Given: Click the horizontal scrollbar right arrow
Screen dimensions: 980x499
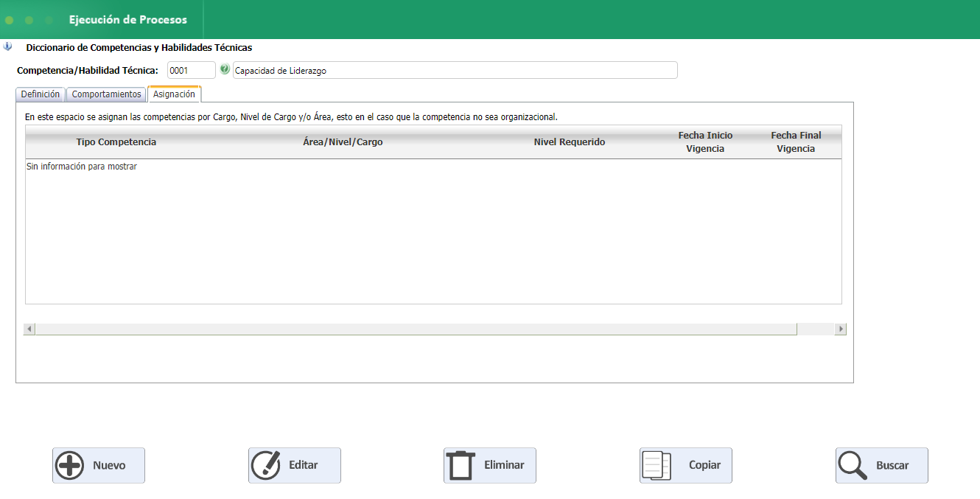Looking at the screenshot, I should pyautogui.click(x=841, y=329).
